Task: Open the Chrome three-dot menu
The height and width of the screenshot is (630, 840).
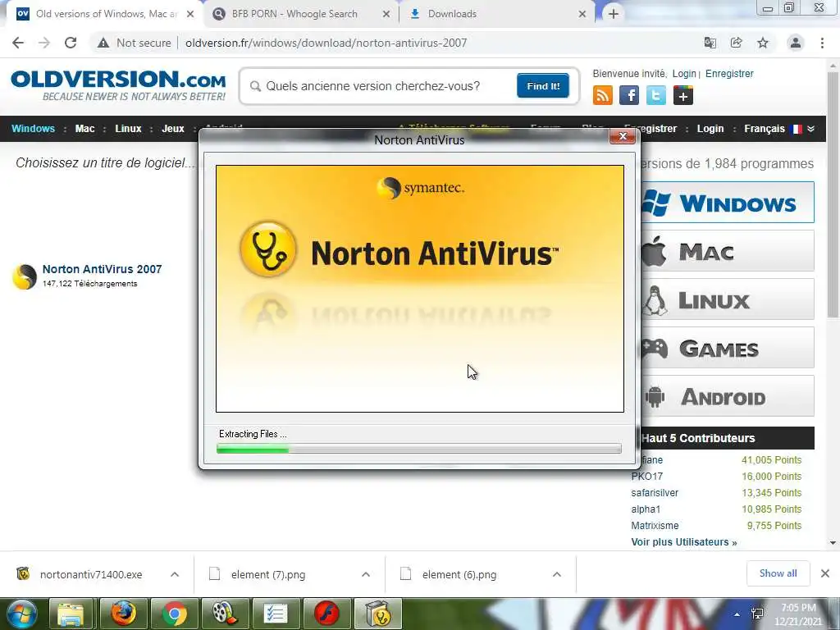Action: [x=822, y=43]
